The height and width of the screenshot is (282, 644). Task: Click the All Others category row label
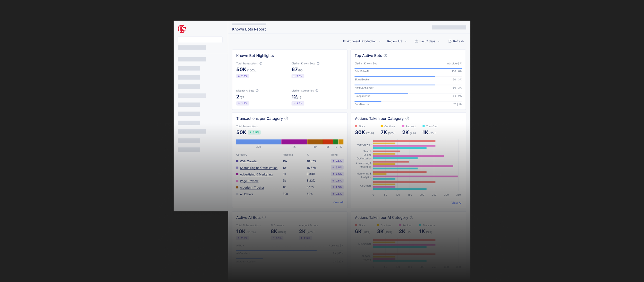click(247, 194)
